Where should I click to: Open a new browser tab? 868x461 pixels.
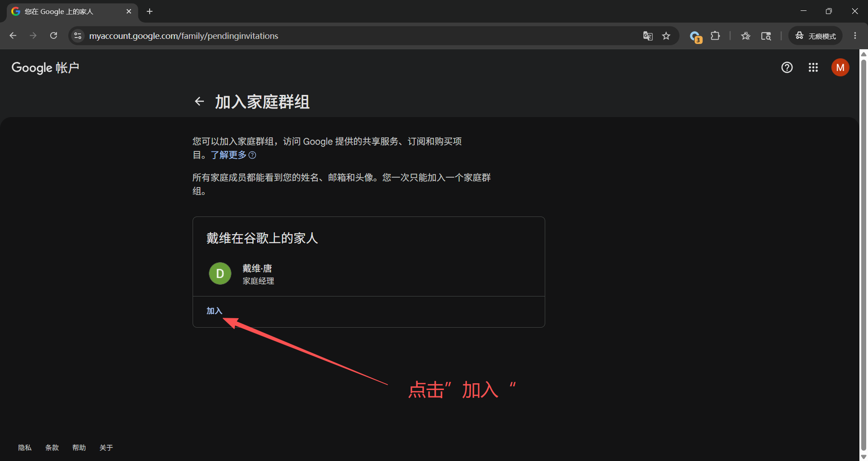(x=150, y=11)
